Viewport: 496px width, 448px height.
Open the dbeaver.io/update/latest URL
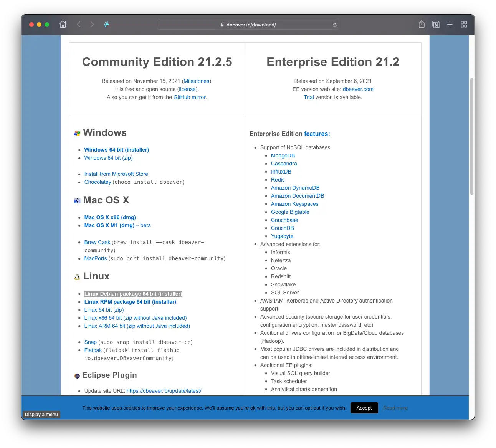pos(164,391)
